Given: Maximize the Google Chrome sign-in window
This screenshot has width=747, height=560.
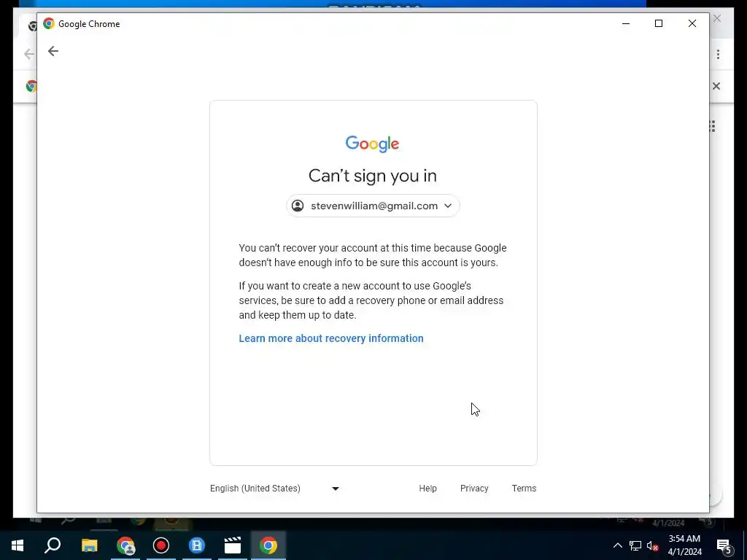Looking at the screenshot, I should (x=659, y=23).
